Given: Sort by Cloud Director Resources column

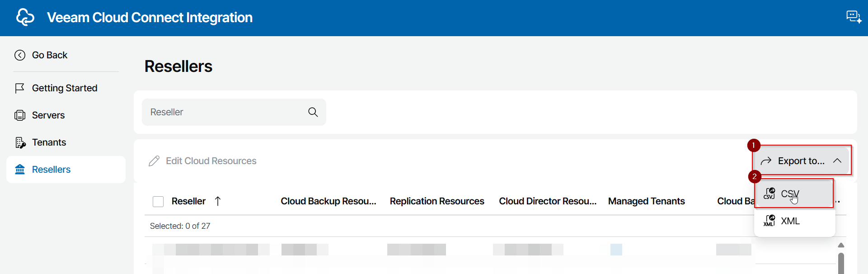Looking at the screenshot, I should click(548, 201).
